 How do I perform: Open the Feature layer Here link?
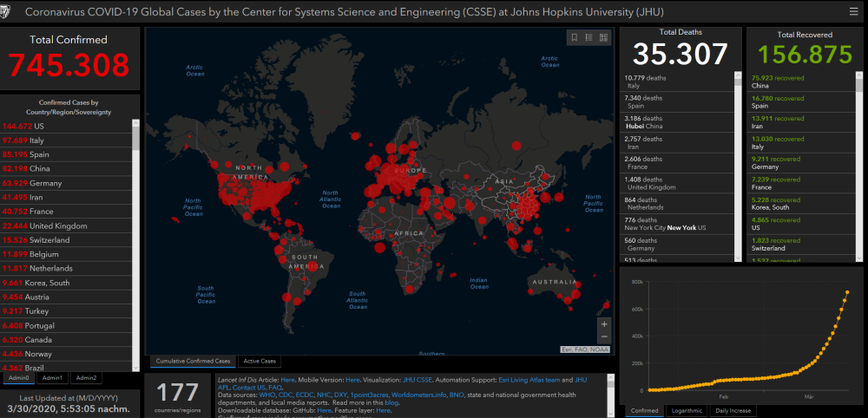383,410
